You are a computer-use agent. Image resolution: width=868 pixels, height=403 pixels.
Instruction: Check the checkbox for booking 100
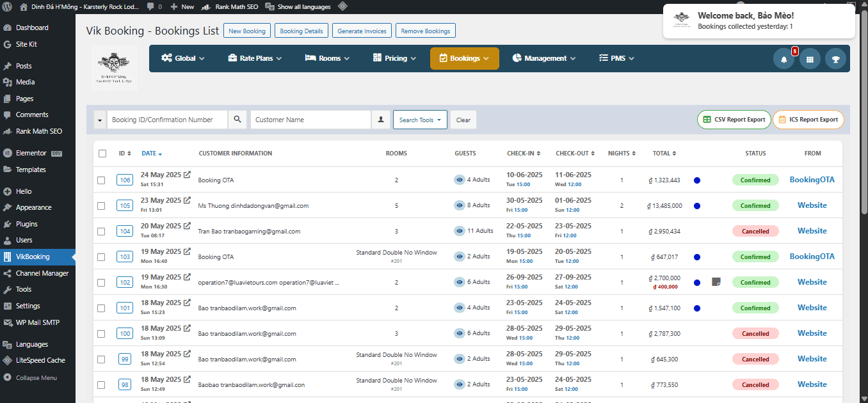tap(101, 334)
